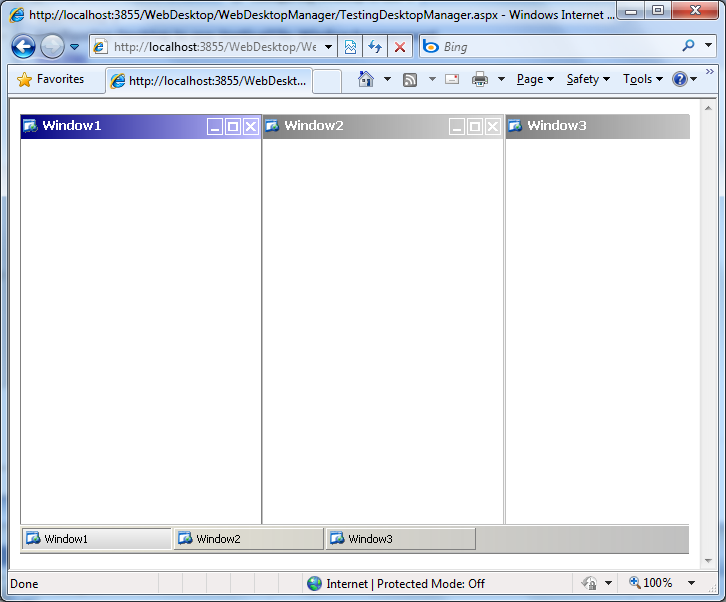Open the Favorites button
This screenshot has height=602, width=726.
click(51, 79)
